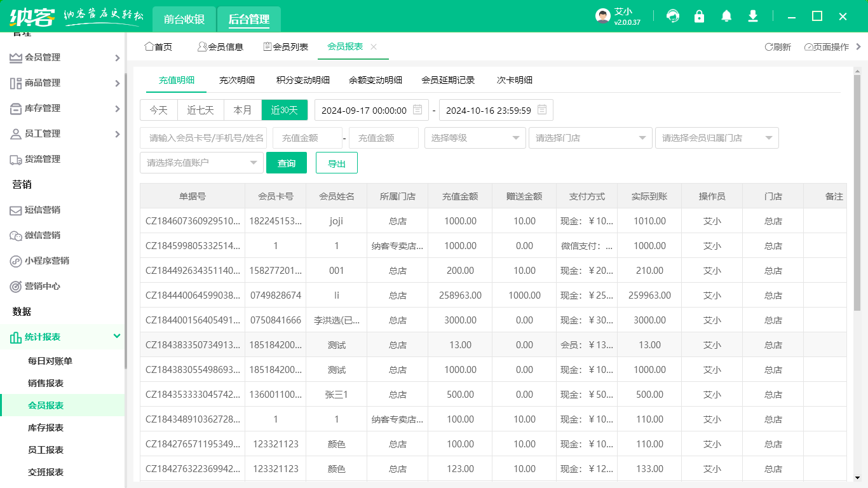Image resolution: width=868 pixels, height=488 pixels.
Task: Click the 查询 search button
Action: point(287,163)
